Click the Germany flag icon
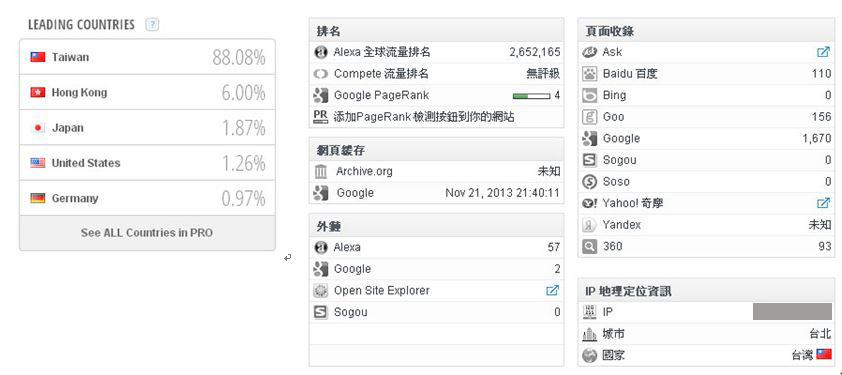The width and height of the screenshot is (842, 375). (38, 198)
